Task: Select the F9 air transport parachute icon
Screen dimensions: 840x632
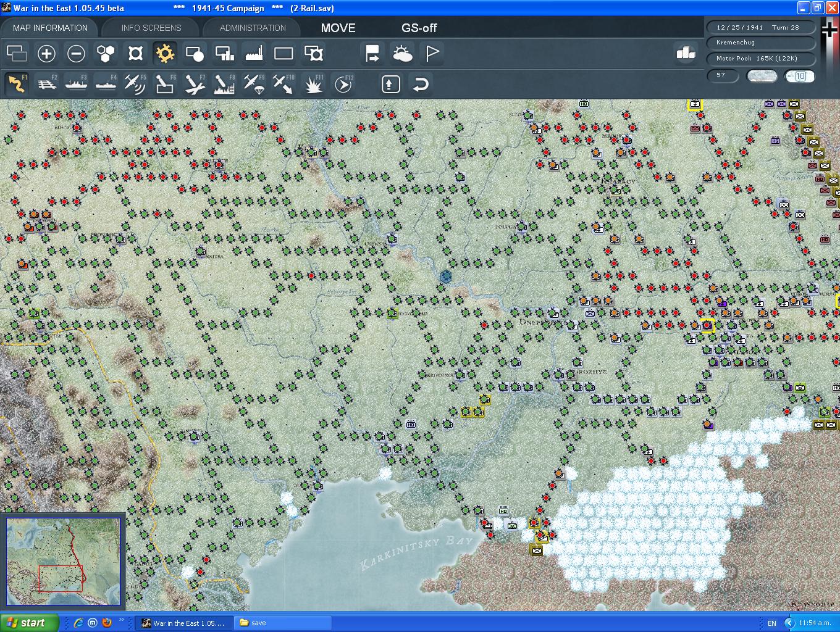Action: coord(254,84)
